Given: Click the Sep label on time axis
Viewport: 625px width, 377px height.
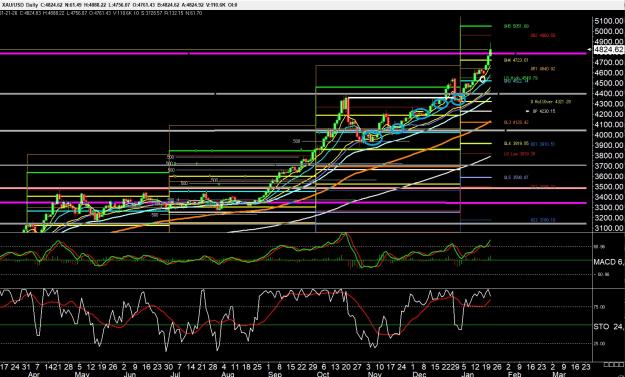Looking at the screenshot, I should 275,374.
